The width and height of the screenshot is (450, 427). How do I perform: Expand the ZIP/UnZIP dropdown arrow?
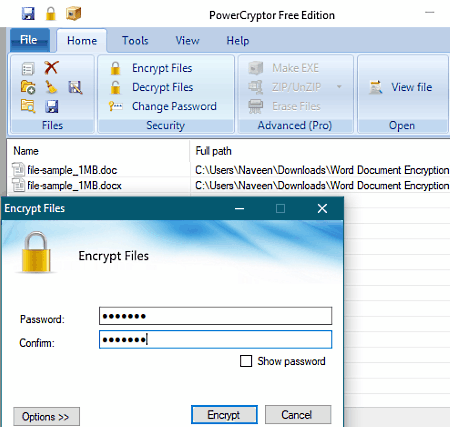point(339,87)
